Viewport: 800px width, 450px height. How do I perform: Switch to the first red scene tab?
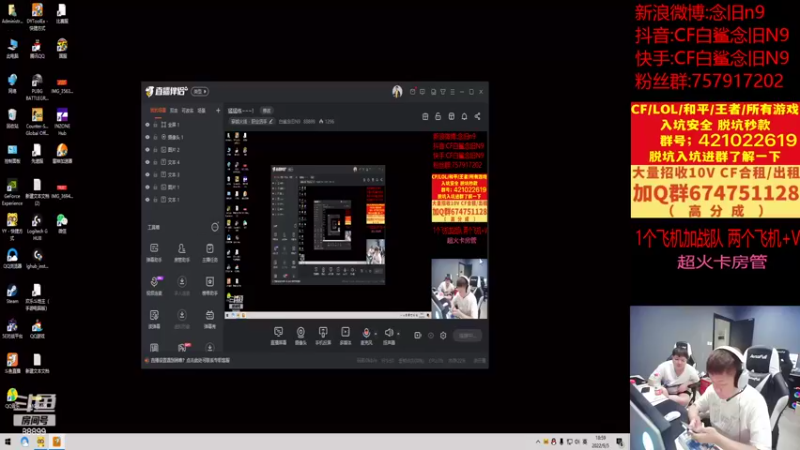click(158, 110)
